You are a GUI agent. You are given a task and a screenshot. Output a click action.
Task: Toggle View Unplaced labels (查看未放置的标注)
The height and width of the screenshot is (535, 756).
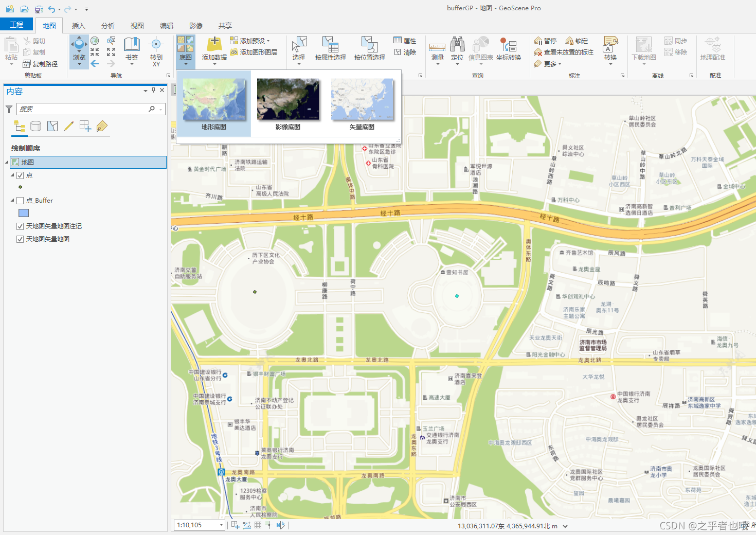point(564,52)
